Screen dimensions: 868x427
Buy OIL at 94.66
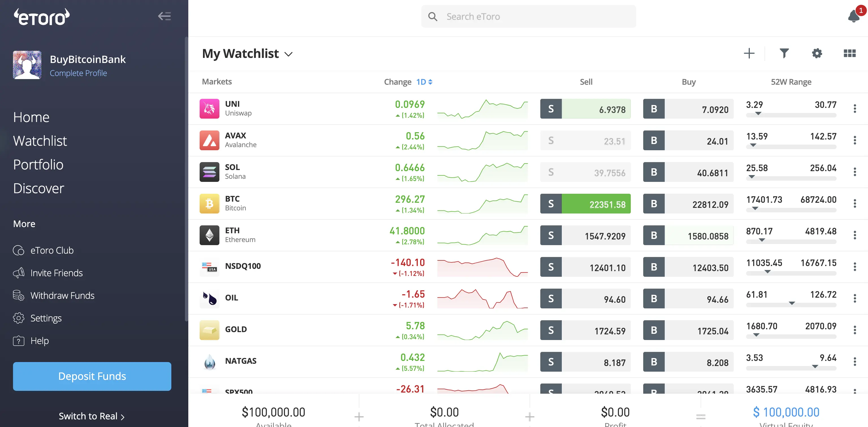(688, 299)
